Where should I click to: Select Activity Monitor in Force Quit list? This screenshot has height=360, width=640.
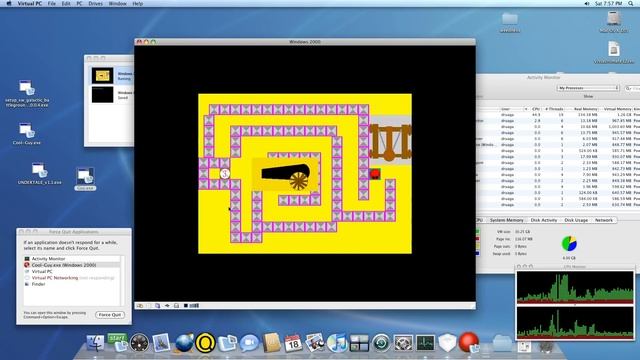pos(72,259)
